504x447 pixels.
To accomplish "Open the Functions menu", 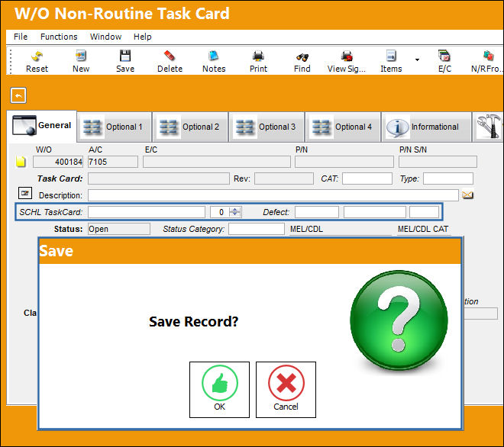I will pyautogui.click(x=59, y=37).
